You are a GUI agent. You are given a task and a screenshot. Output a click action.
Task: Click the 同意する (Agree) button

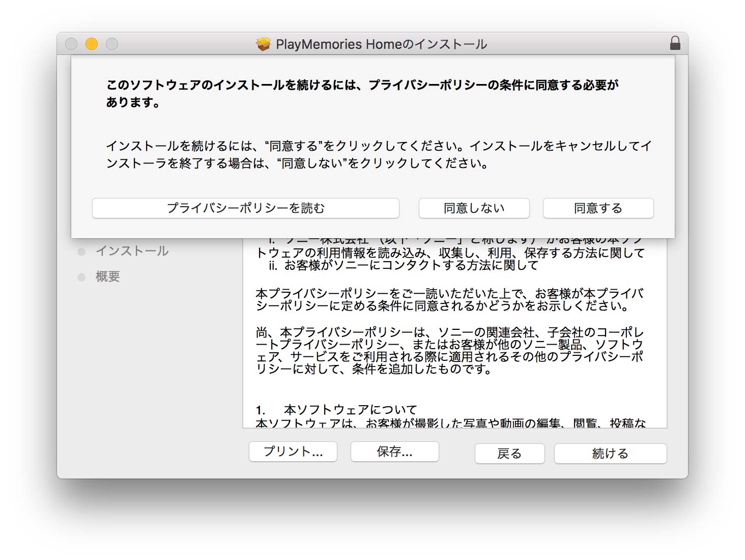click(598, 208)
